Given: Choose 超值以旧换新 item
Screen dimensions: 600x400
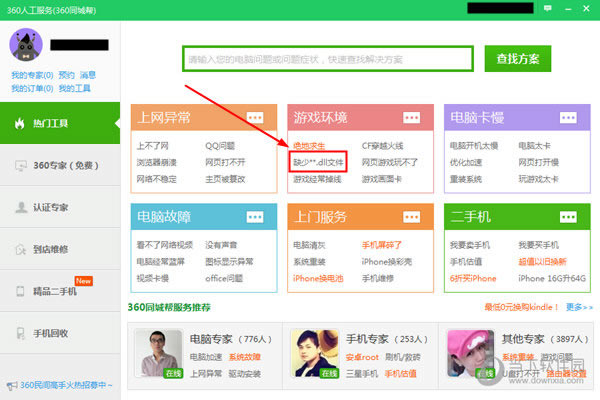Looking at the screenshot, I should (542, 262).
